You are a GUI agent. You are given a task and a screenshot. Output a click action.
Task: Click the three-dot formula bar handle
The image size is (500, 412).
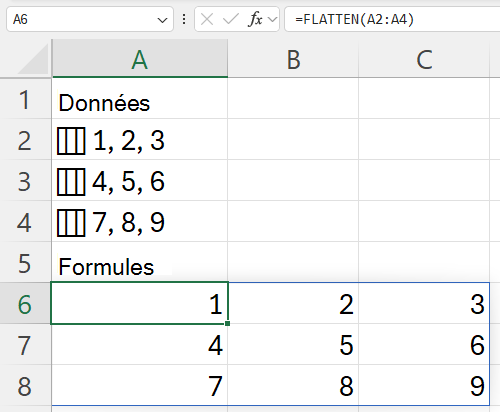[x=184, y=19]
